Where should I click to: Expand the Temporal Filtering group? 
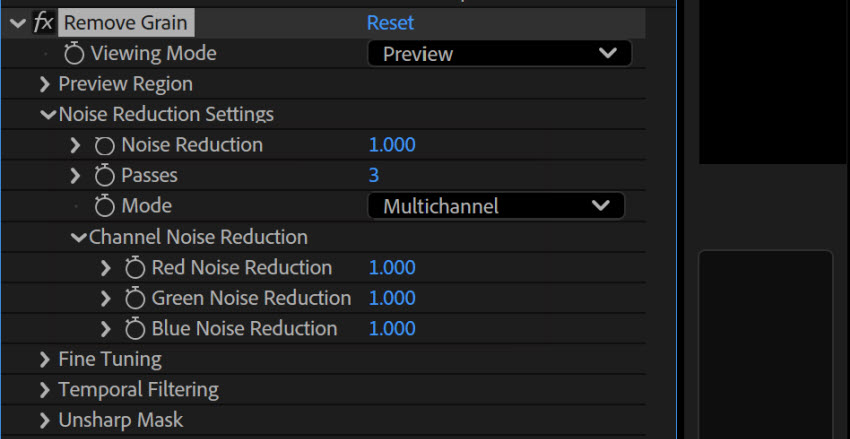click(45, 390)
